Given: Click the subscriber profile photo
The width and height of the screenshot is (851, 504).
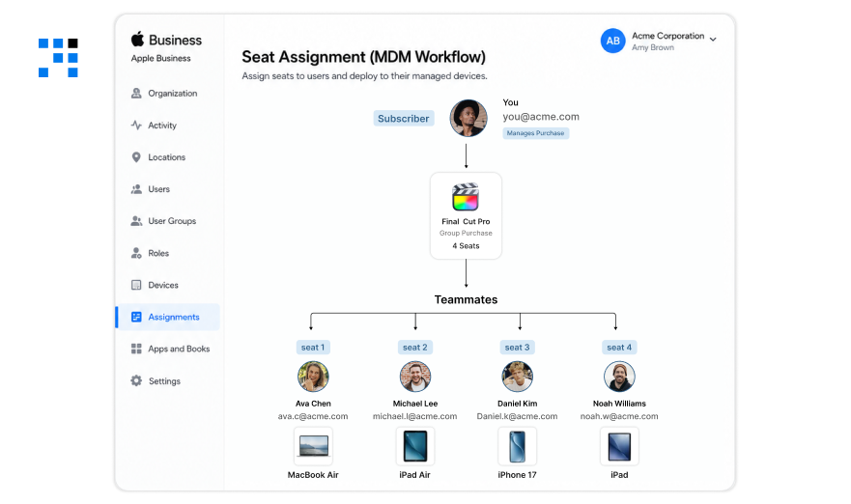Looking at the screenshot, I should 468,118.
